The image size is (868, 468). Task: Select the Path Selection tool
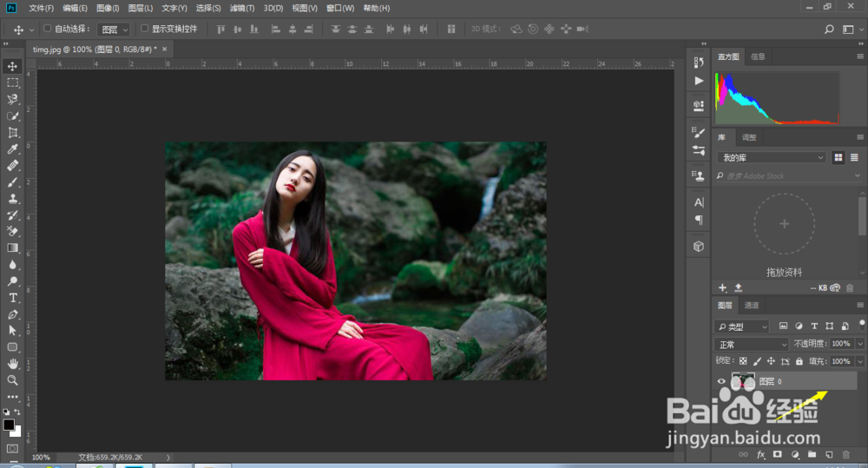click(x=12, y=331)
